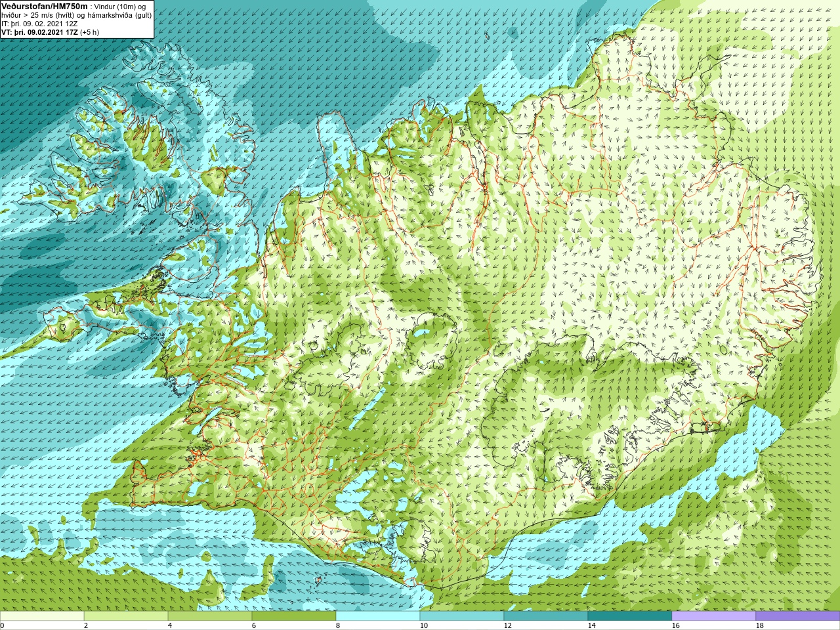Click the dark teal 14–16 m/s legend swatch
This screenshot has width=840, height=630.
[x=630, y=616]
